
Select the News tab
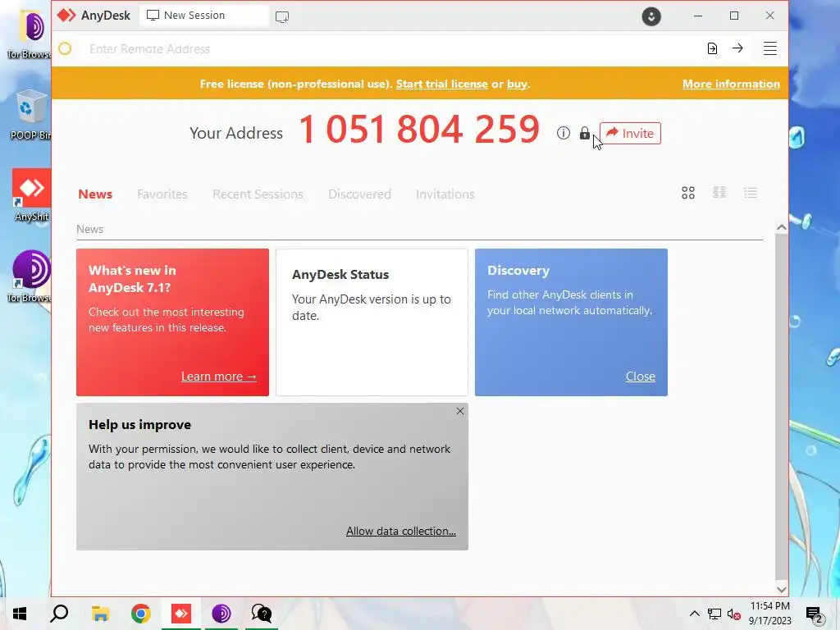click(95, 194)
